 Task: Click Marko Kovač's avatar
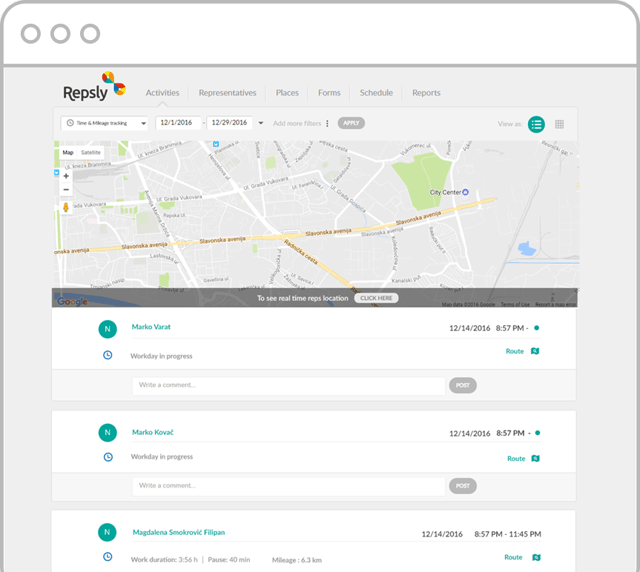pyautogui.click(x=107, y=432)
